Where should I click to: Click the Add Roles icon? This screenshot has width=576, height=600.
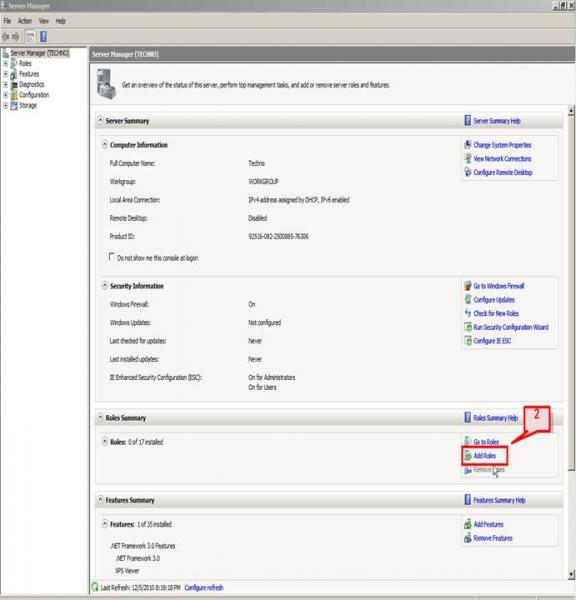468,456
